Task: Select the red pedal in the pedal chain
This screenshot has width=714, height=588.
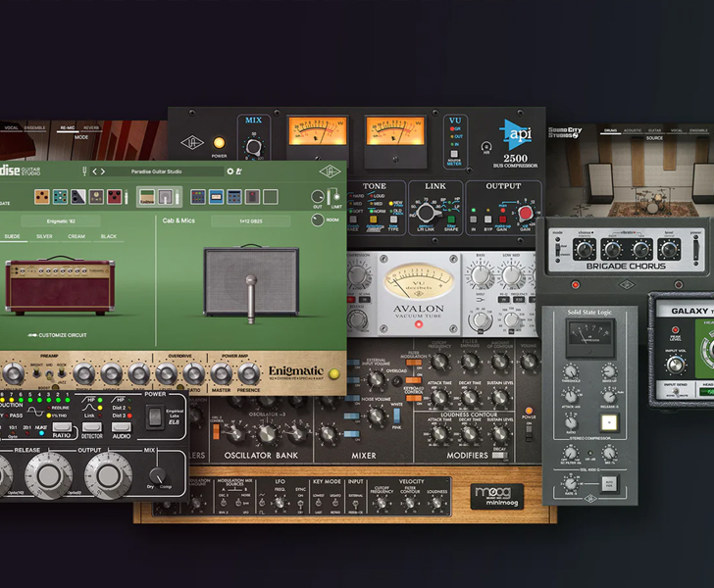Action: click(115, 197)
